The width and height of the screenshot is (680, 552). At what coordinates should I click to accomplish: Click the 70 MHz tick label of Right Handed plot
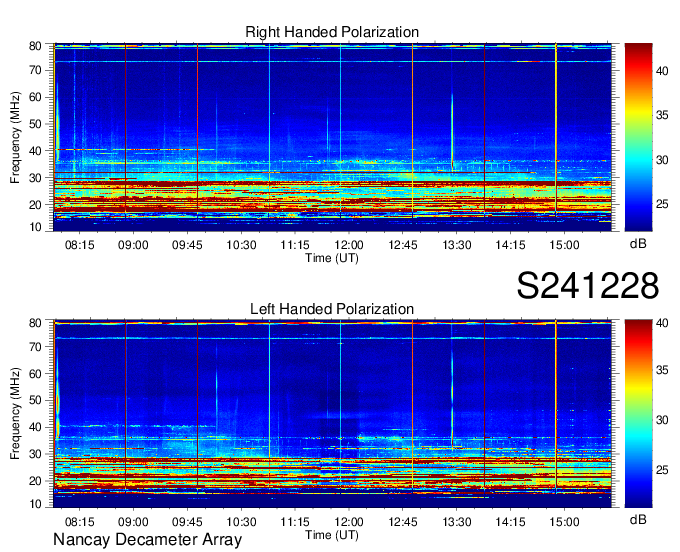click(35, 70)
